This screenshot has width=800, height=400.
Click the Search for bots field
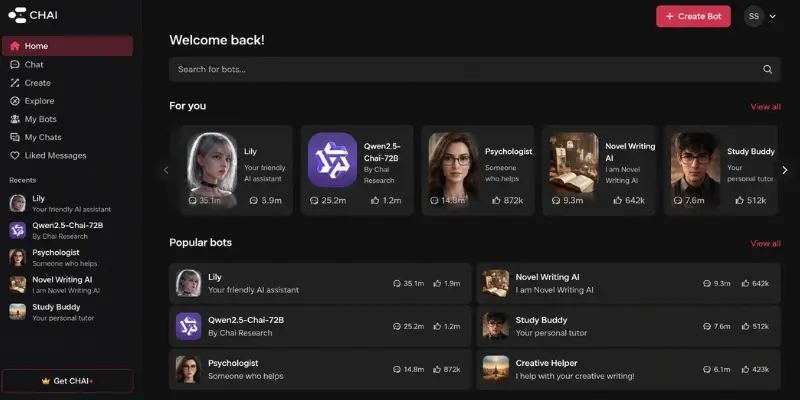474,69
